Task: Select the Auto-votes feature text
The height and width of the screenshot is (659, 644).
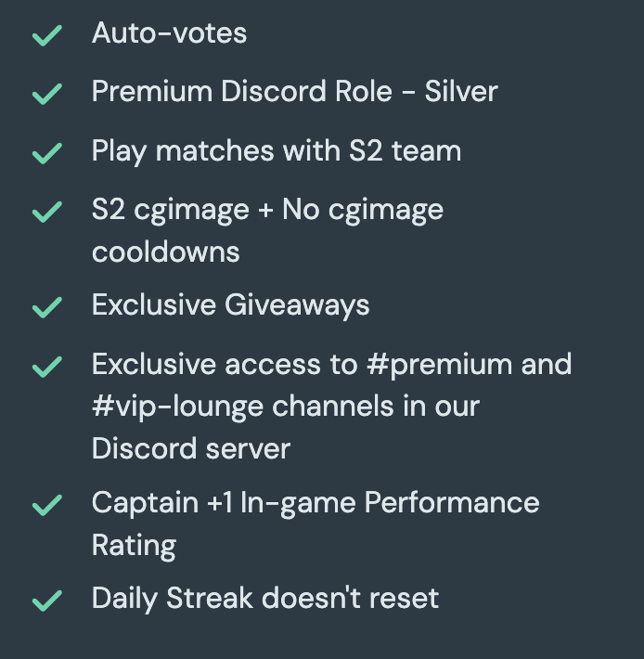Action: tap(169, 33)
